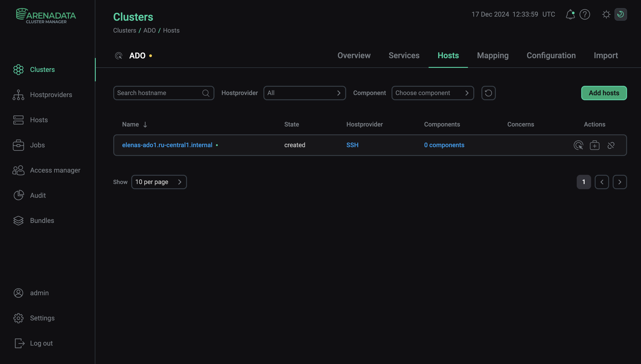
Task: Run an action on elenas-ado1 host
Action: point(579,145)
